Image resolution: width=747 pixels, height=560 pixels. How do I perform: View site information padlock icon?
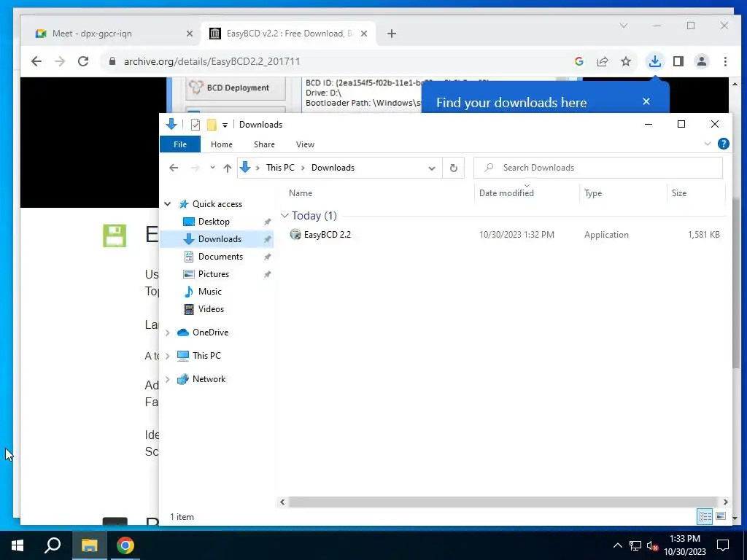pyautogui.click(x=112, y=61)
